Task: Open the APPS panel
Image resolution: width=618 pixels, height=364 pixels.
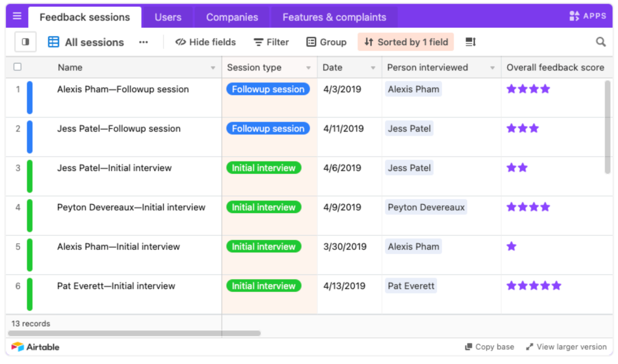Action: click(x=587, y=16)
